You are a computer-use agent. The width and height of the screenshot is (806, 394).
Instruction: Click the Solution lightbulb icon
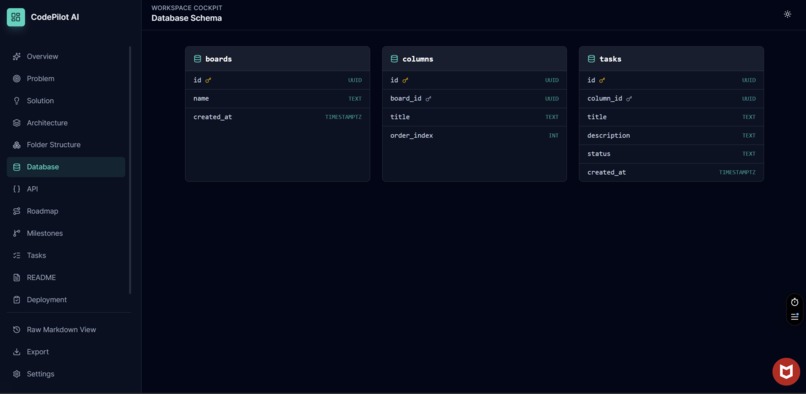coord(16,101)
